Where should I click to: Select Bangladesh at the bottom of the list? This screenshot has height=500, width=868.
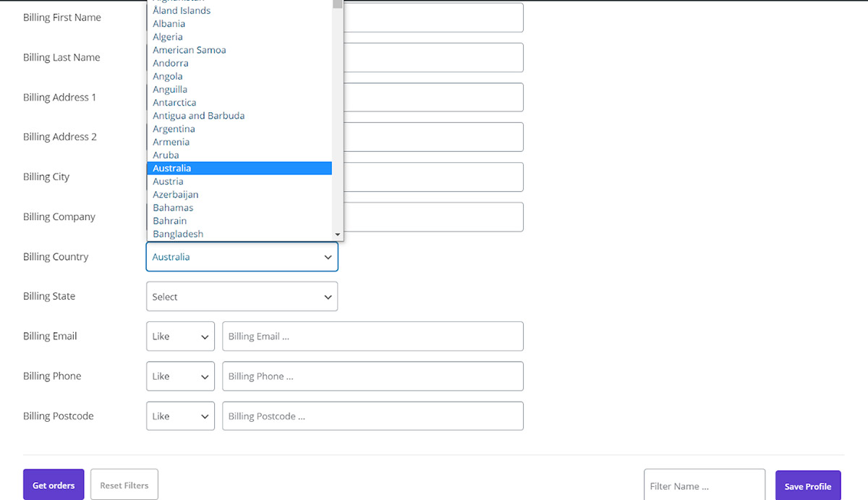coord(177,233)
